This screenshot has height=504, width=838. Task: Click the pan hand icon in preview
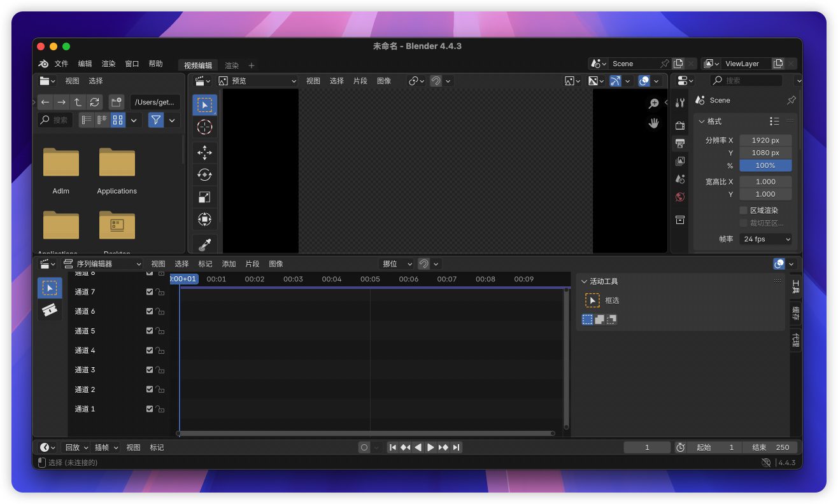point(653,123)
